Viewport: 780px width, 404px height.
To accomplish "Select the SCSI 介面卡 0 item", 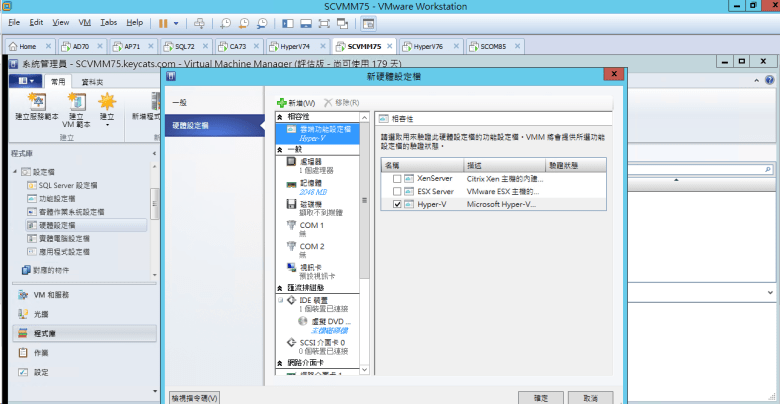I will pyautogui.click(x=318, y=346).
